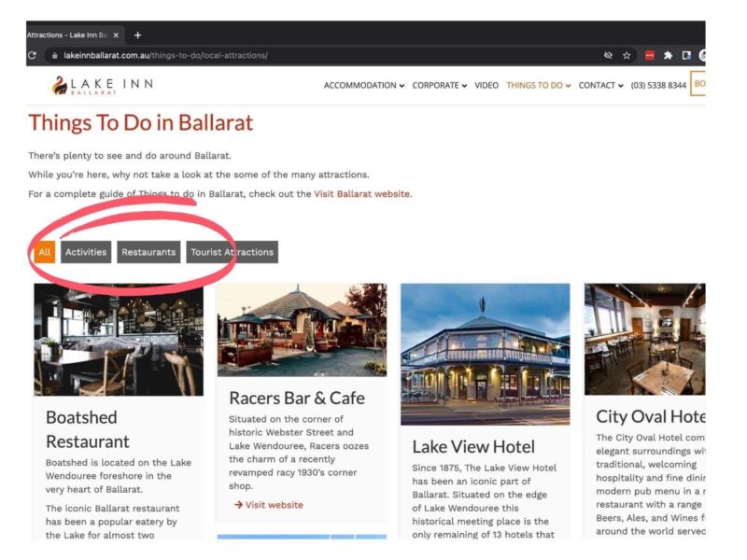This screenshot has height=560, width=747.
Task: Open the City Oval Hotel photo
Action: click(x=645, y=339)
